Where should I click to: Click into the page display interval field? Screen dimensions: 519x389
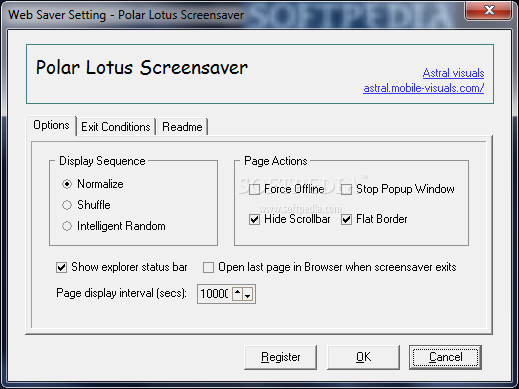coord(214,294)
